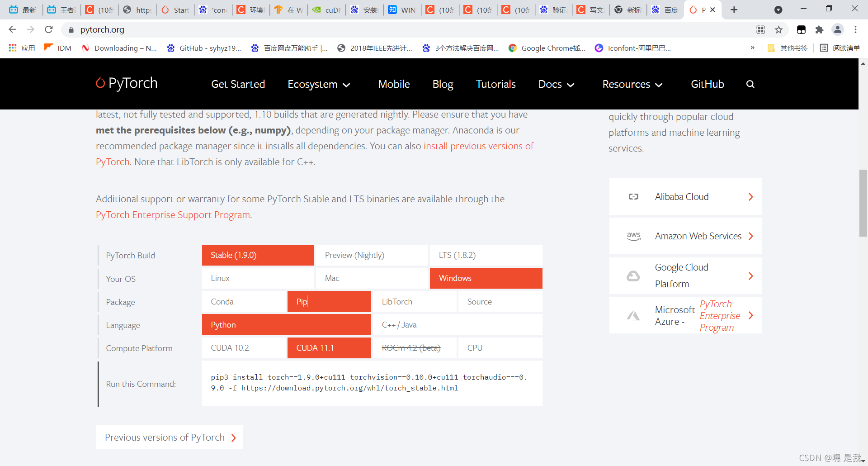Choose Mac as your OS

pos(372,278)
